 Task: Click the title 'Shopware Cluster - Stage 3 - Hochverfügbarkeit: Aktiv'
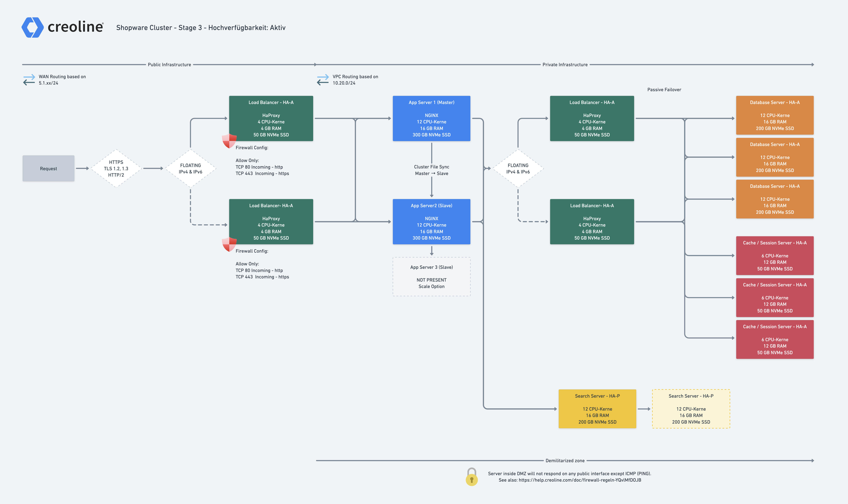[x=201, y=28]
